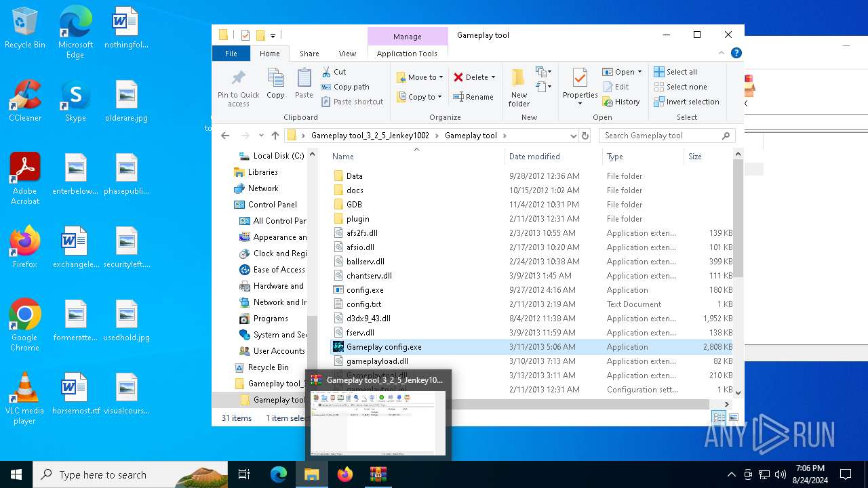The image size is (868, 488).
Task: Show hidden system tray icons
Action: point(731,474)
